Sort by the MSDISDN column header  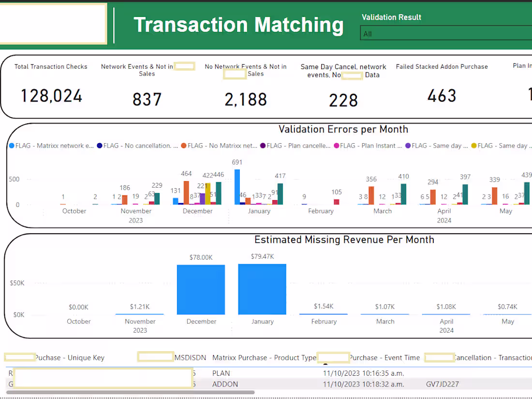coord(191,357)
